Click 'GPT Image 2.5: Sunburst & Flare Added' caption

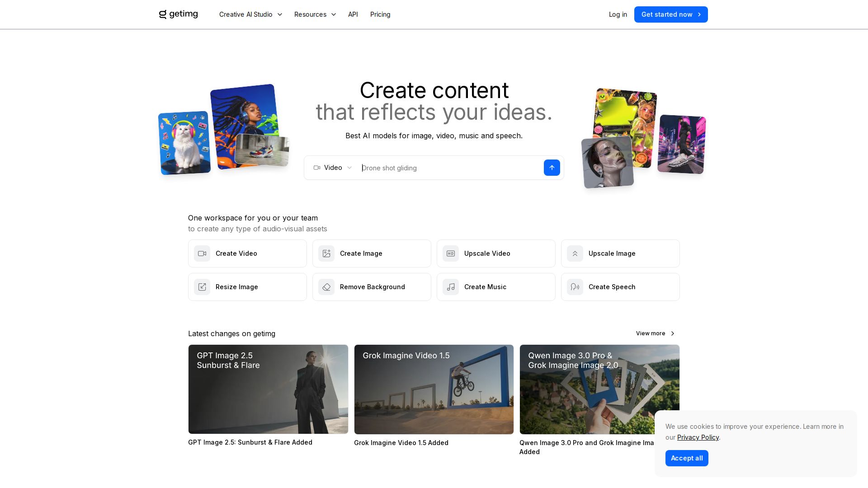250,442
